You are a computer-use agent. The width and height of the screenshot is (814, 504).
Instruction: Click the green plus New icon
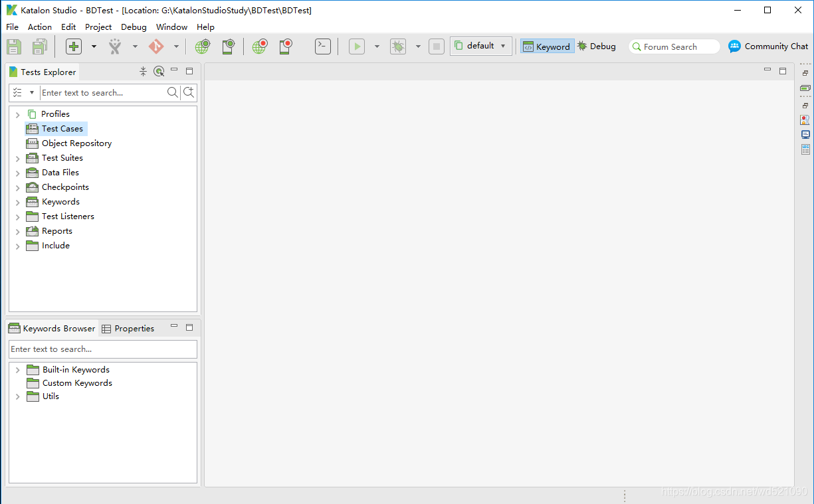(74, 46)
